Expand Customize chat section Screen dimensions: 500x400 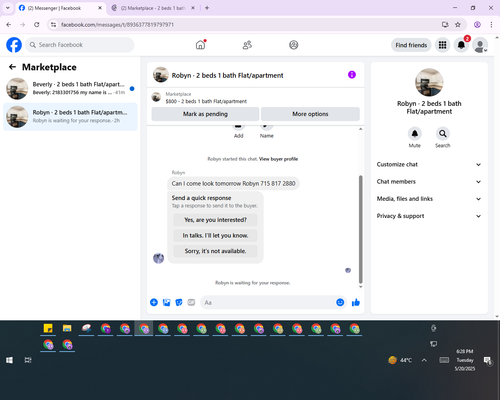(x=429, y=164)
